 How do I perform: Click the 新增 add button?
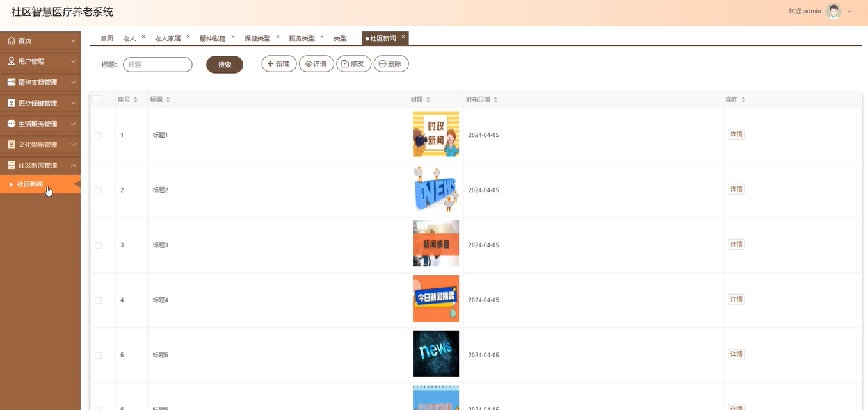tap(279, 64)
